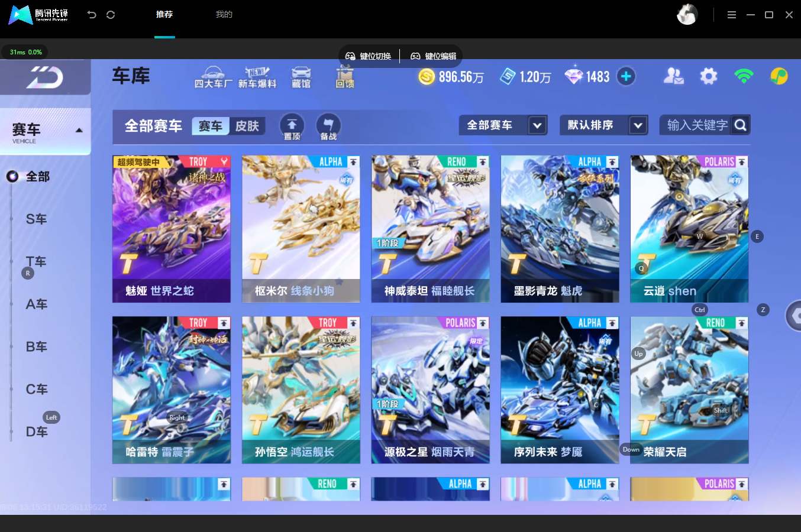Click the 置顶 pin-to-top icon

(292, 126)
